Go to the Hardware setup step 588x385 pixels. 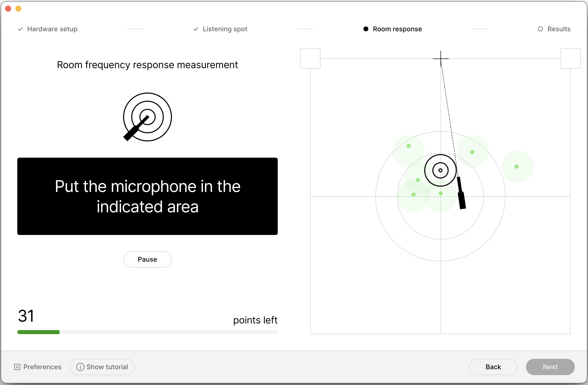click(52, 29)
